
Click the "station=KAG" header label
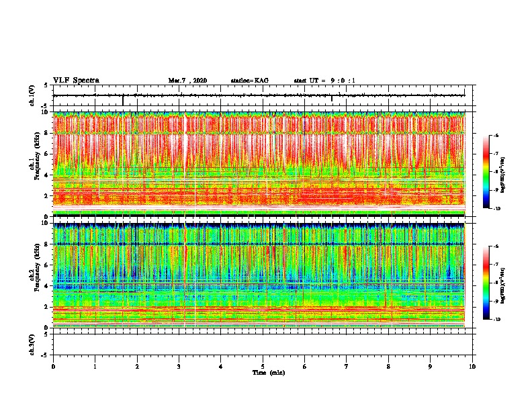click(249, 81)
